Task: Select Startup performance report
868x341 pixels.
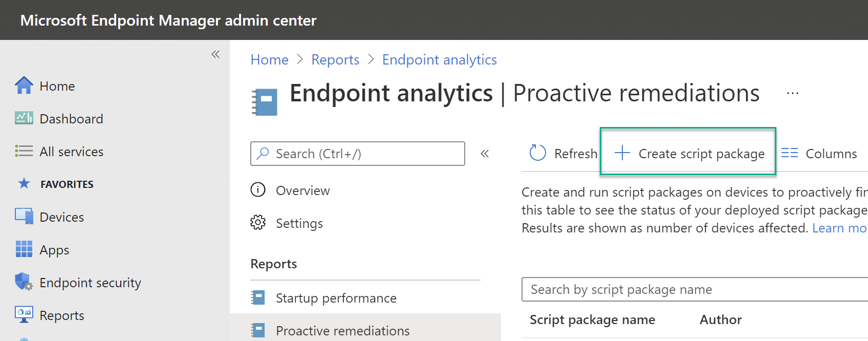Action: [336, 298]
